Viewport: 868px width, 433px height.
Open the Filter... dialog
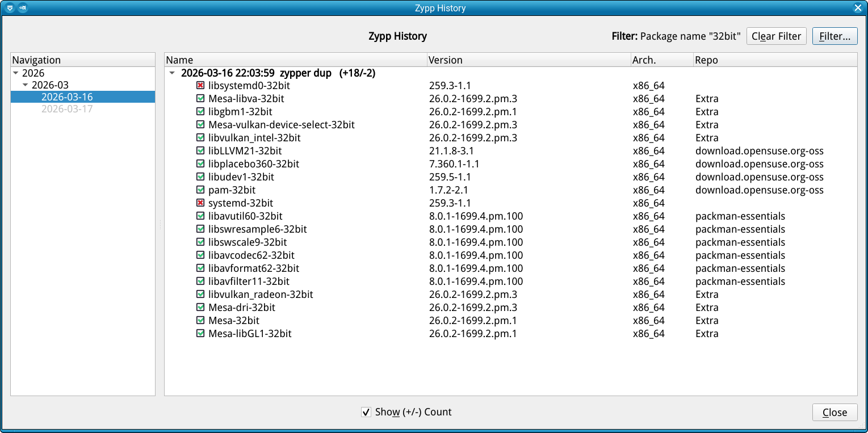tap(834, 36)
